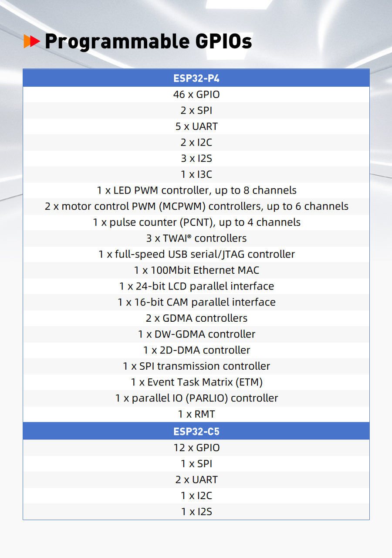Select the 24-bit LCD parallel interface row
This screenshot has width=392, height=558.
(x=196, y=286)
